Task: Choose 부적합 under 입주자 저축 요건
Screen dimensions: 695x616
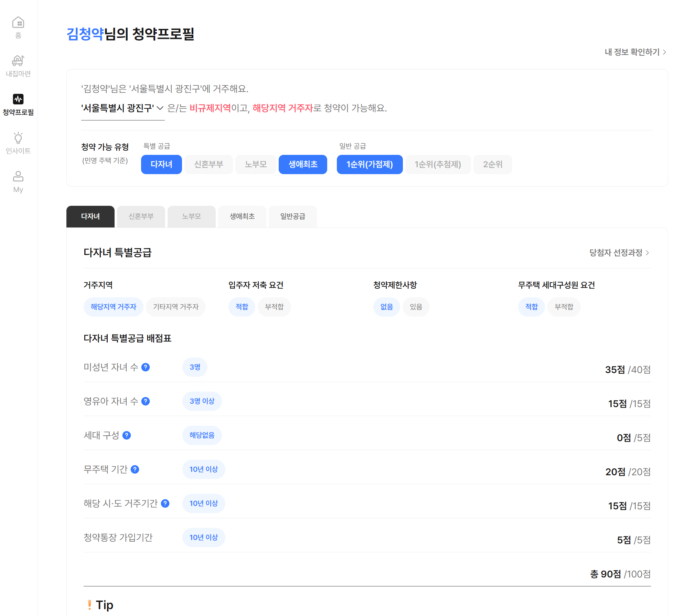Action: point(274,307)
